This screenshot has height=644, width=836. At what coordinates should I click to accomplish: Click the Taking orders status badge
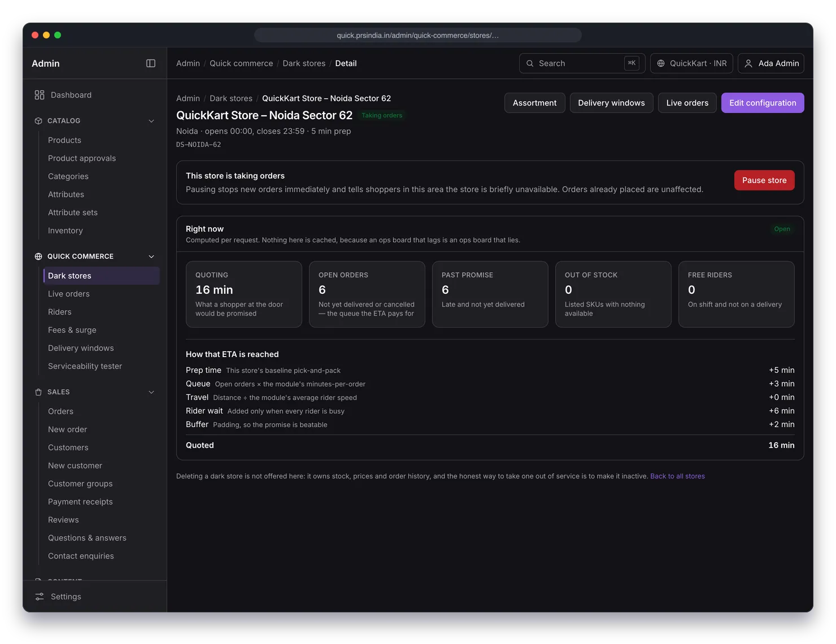coord(382,115)
